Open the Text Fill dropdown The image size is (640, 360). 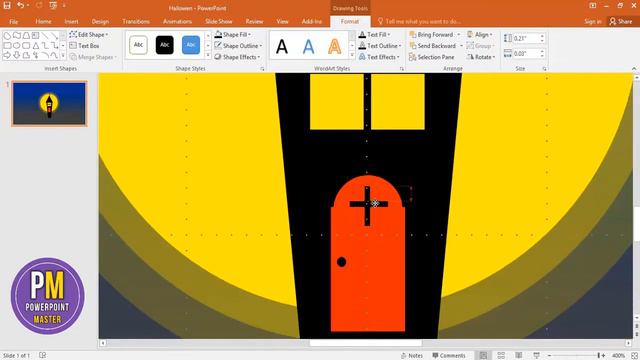point(374,35)
